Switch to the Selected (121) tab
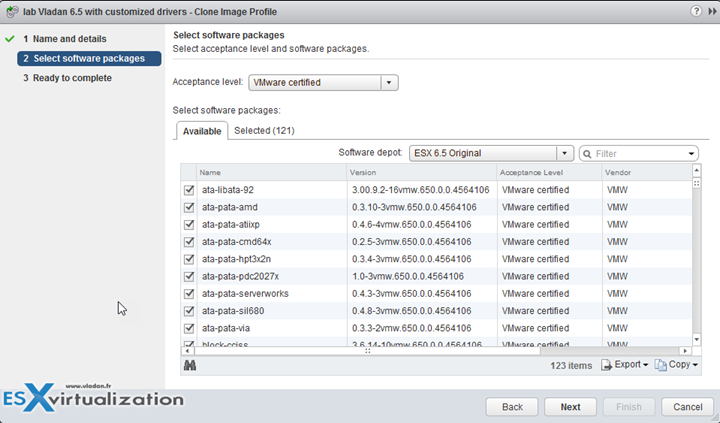Image resolution: width=720 pixels, height=423 pixels. tap(264, 130)
